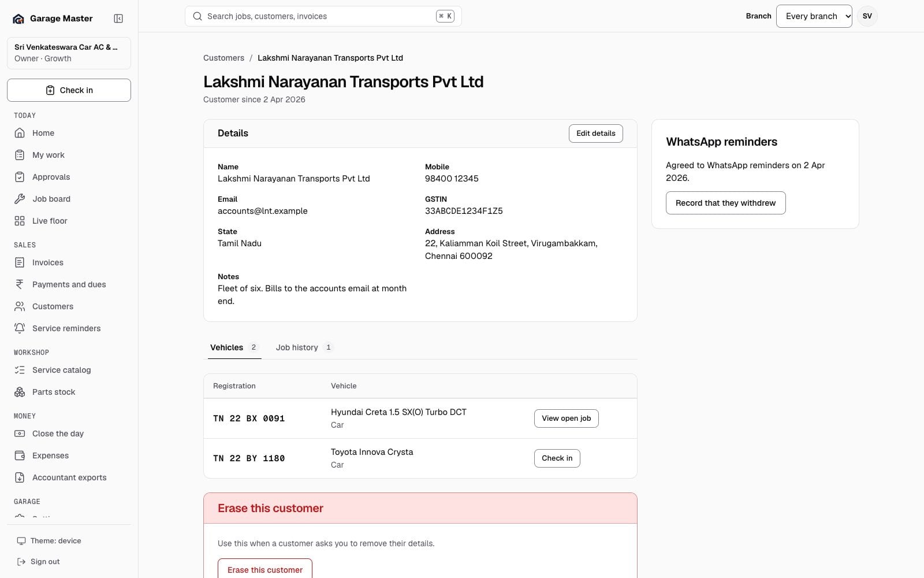Click the sidebar Check in button

point(69,90)
